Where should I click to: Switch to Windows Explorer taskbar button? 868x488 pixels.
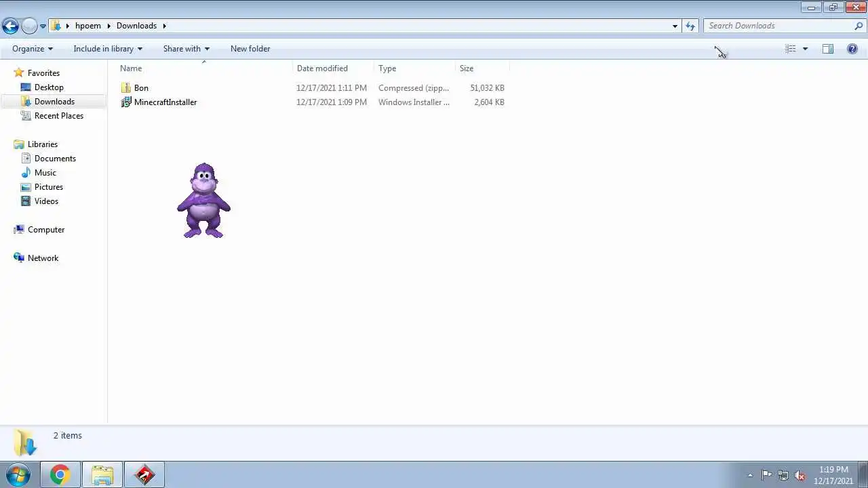102,474
